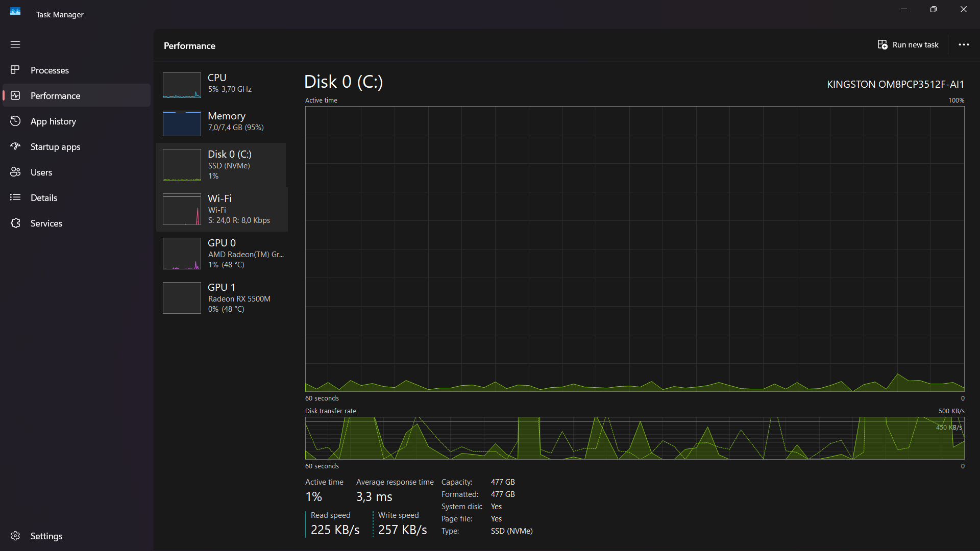Click the Users people icon
This screenshot has height=551, width=980.
(x=15, y=172)
